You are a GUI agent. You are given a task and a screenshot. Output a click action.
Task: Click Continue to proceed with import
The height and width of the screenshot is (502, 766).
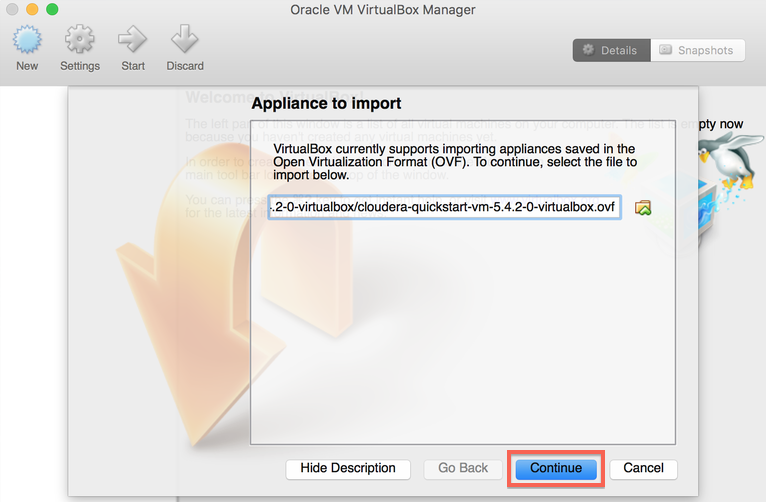pos(556,468)
